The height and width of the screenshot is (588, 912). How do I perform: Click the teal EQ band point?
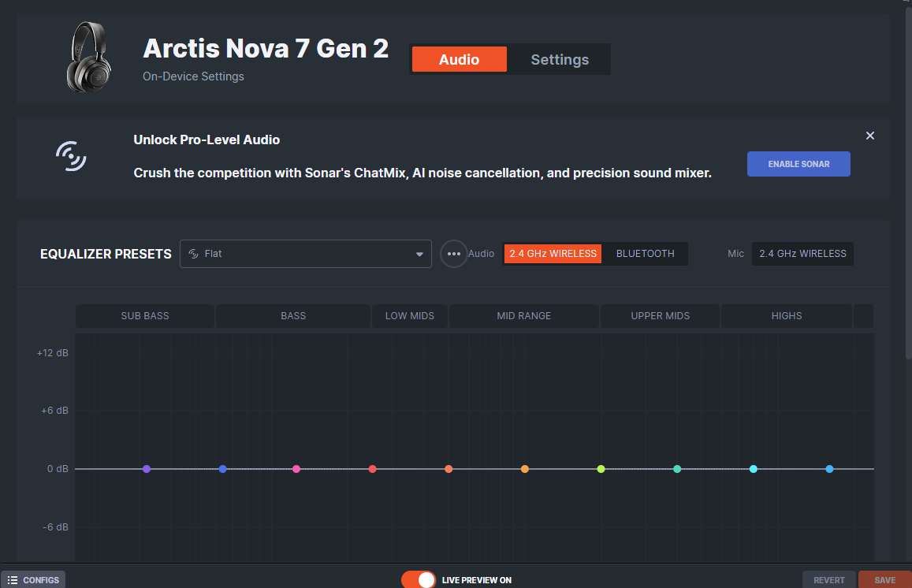pos(677,469)
